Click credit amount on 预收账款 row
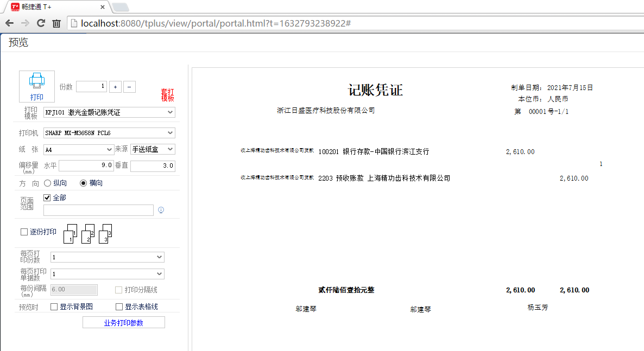 tap(574, 178)
